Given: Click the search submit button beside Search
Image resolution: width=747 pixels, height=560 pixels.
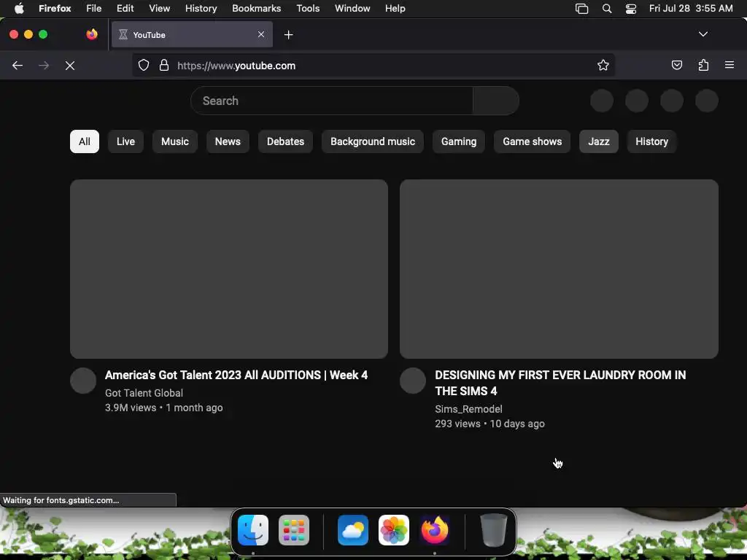Looking at the screenshot, I should 496,101.
